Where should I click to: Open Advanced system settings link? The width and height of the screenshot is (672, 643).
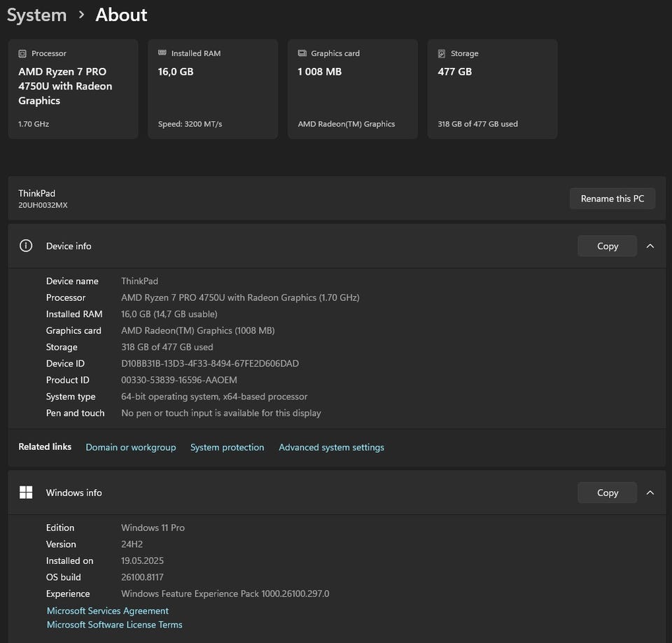[x=331, y=447]
